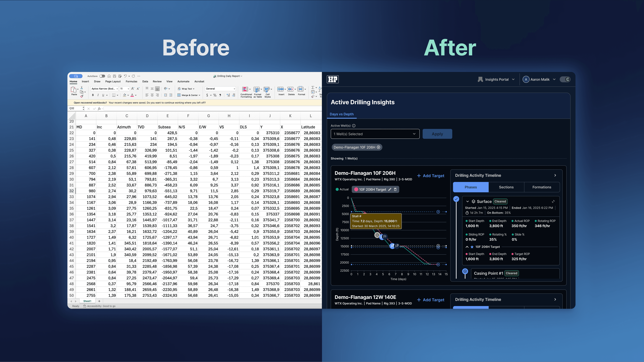Switch to the Sections tab

pos(506,187)
